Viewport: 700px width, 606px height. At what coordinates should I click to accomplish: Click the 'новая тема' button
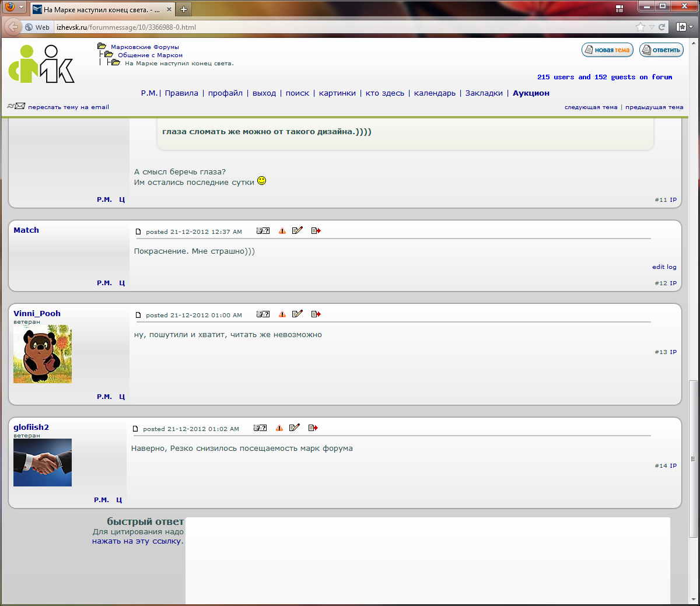pos(607,50)
